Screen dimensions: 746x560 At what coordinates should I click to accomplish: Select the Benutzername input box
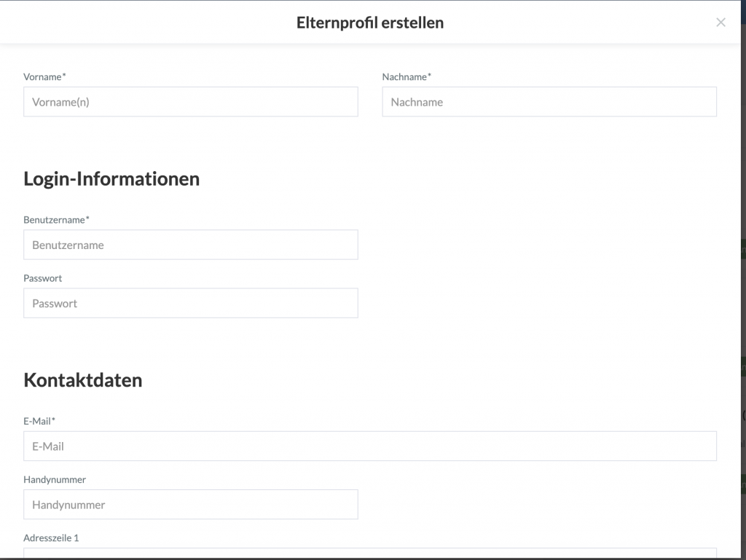tap(190, 245)
